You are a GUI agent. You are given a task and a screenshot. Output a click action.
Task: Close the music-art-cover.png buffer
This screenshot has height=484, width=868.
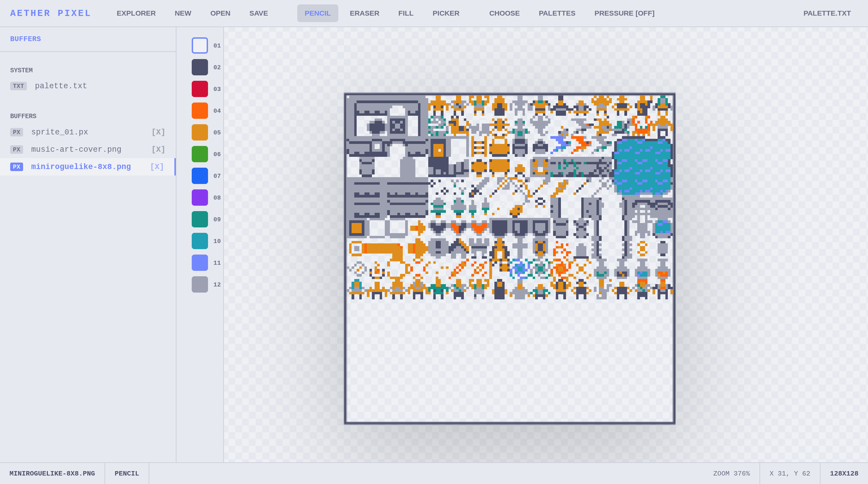[x=158, y=149]
